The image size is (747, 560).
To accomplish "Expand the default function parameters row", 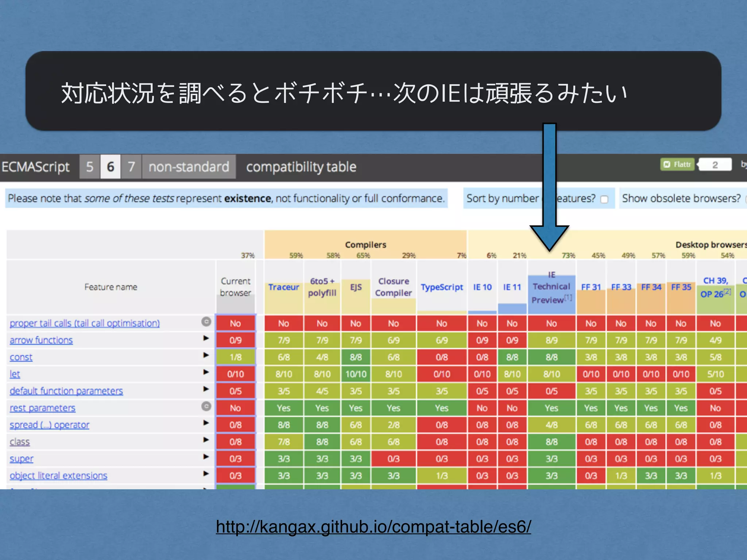I will pyautogui.click(x=206, y=389).
